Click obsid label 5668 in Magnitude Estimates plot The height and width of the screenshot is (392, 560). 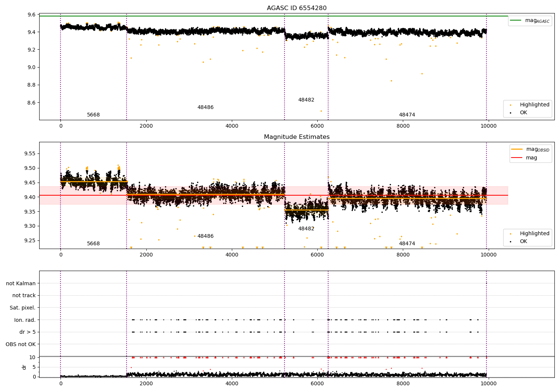coord(93,244)
